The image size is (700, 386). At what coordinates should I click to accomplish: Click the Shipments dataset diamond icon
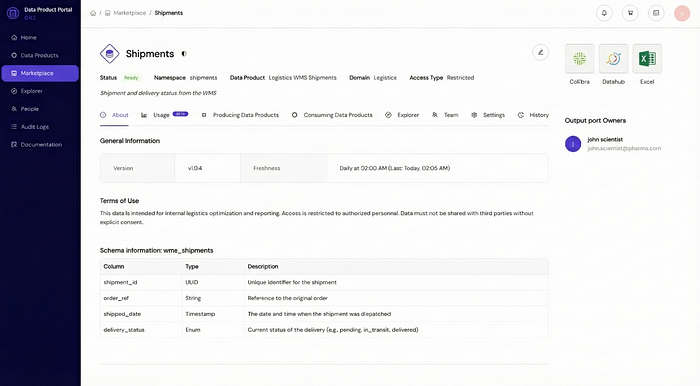[109, 54]
